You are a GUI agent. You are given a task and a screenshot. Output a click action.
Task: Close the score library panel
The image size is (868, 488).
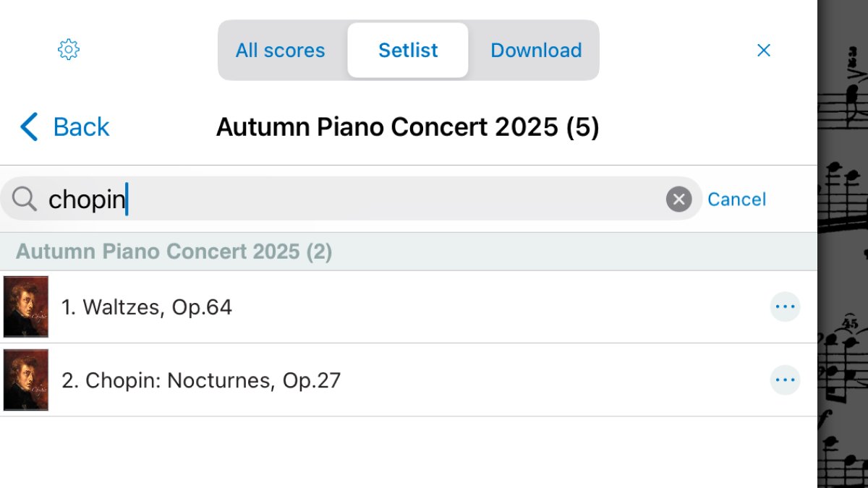pyautogui.click(x=763, y=50)
